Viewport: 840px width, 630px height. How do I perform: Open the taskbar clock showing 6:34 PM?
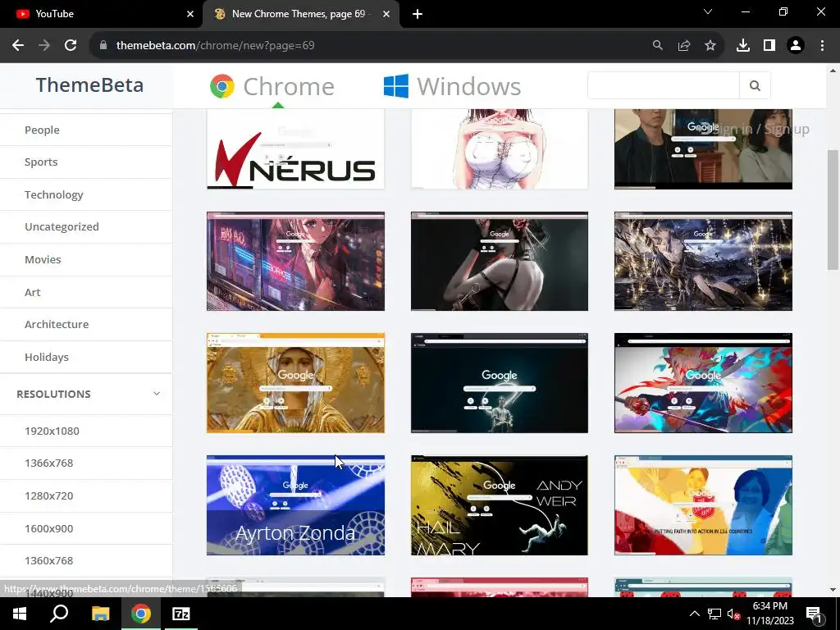click(x=769, y=614)
